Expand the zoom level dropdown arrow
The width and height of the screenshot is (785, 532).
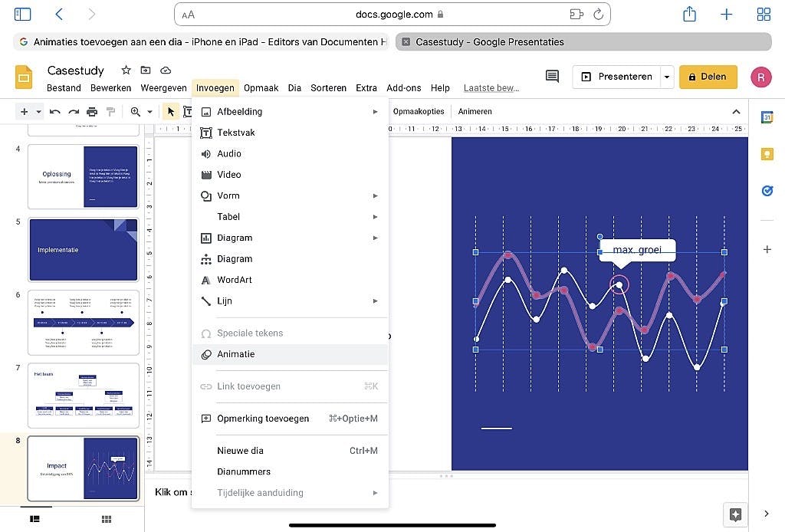pos(149,112)
